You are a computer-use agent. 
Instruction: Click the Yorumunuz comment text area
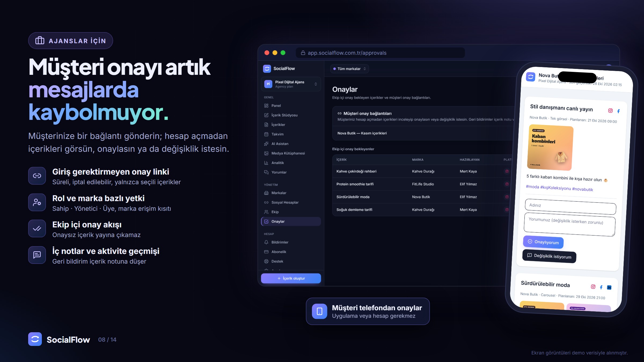point(569,225)
